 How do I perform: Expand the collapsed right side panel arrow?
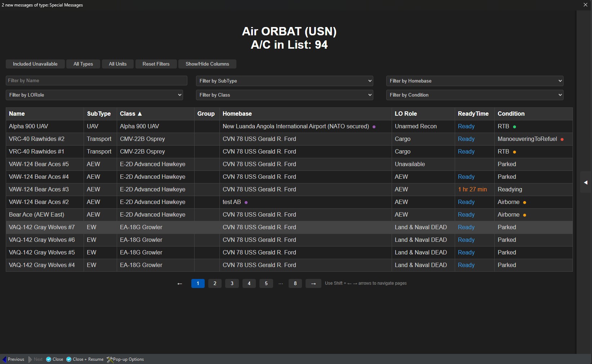586,182
